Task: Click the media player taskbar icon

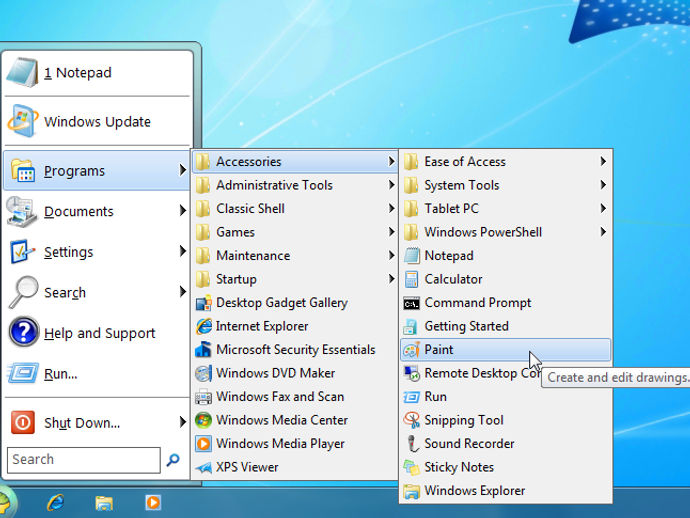Action: [x=153, y=502]
